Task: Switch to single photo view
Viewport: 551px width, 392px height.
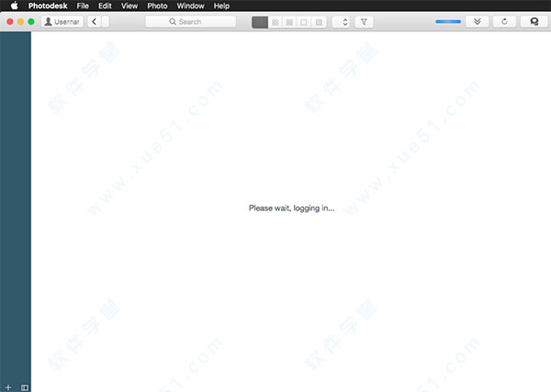Action: [304, 22]
